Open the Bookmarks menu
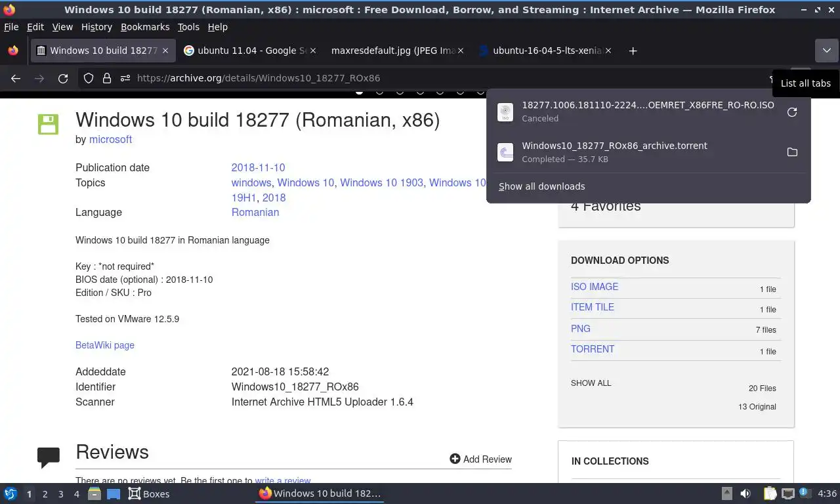Screen dimensions: 840x504 pyautogui.click(x=145, y=27)
